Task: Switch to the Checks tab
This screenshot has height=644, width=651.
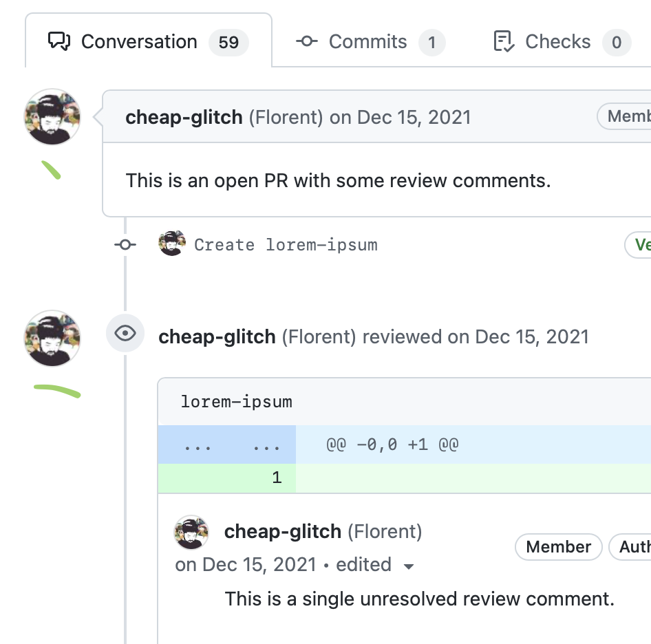Action: (557, 41)
